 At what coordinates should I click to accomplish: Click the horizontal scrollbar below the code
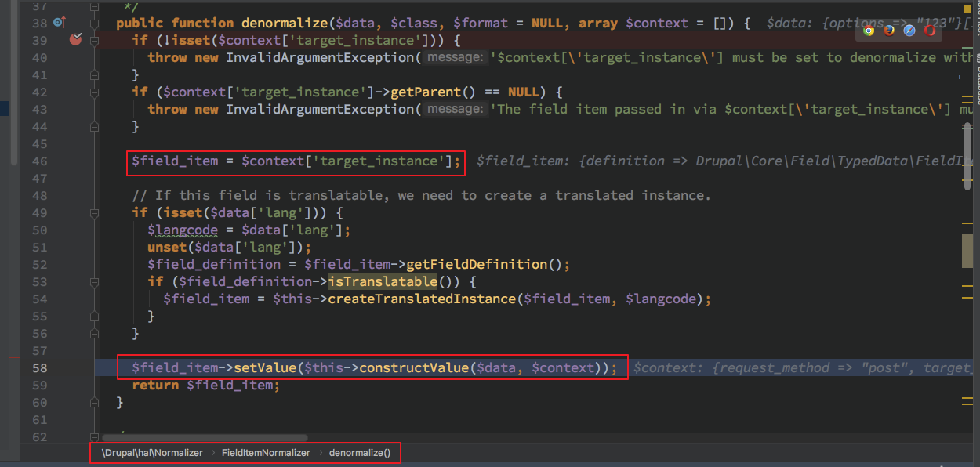pyautogui.click(x=204, y=438)
